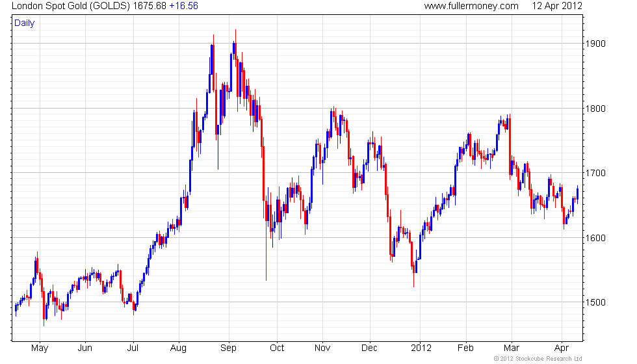This screenshot has width=637, height=364.
Task: Click the 1500 price axis label
Action: (x=595, y=302)
